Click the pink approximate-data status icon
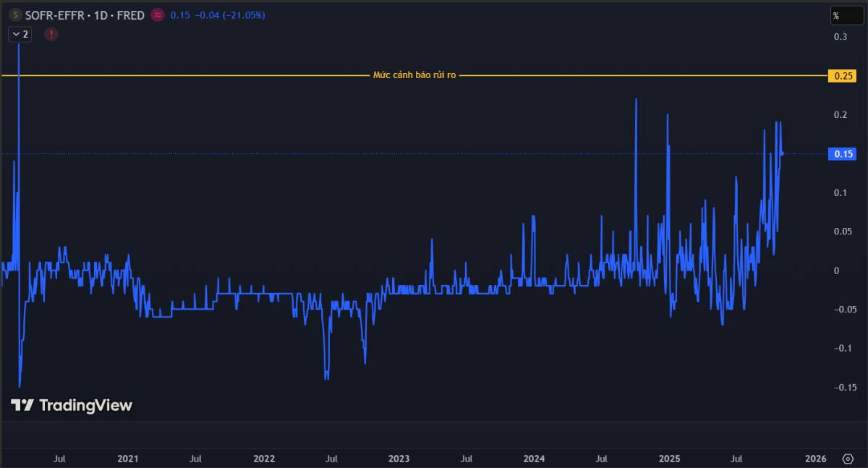The image size is (868, 468). pos(158,15)
